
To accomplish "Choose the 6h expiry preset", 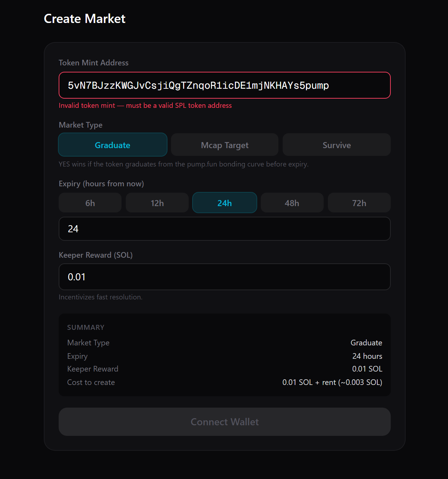I will coord(90,203).
